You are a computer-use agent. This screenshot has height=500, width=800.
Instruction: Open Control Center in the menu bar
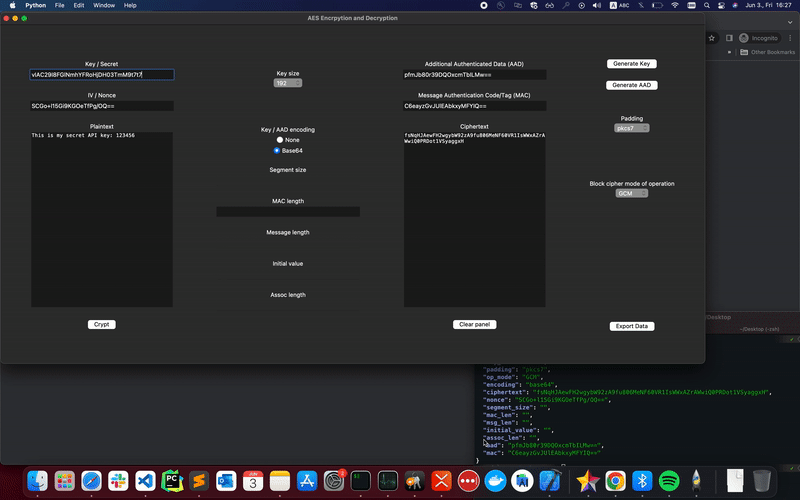(721, 5)
